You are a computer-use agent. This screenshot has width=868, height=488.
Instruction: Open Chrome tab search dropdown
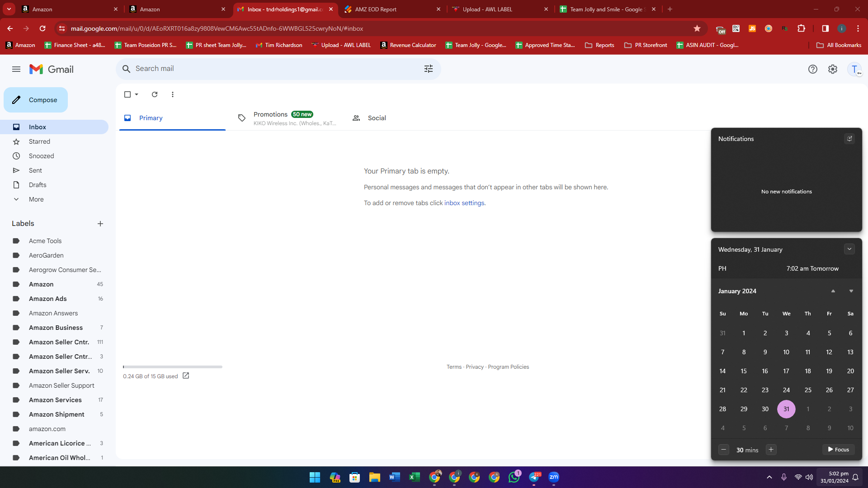point(9,9)
